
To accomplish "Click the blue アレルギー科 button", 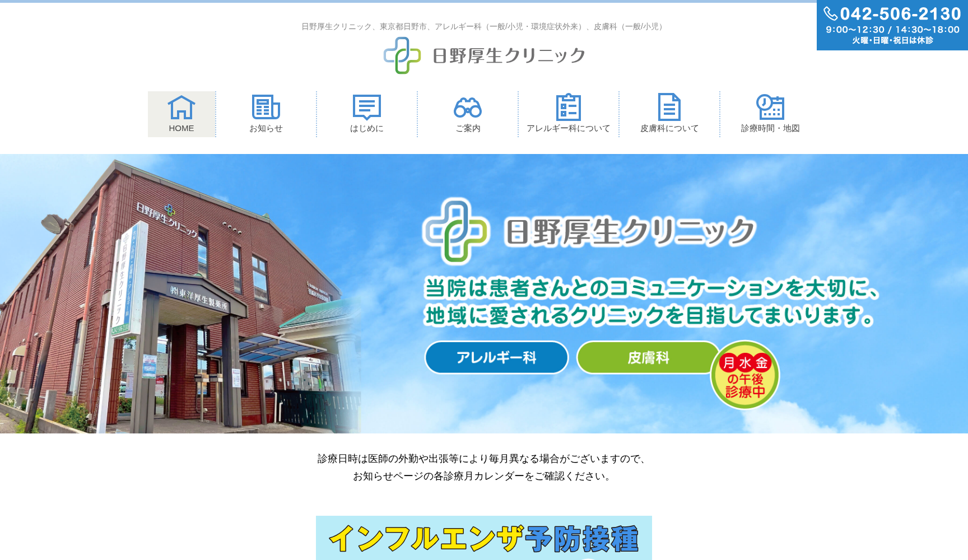I will (496, 357).
